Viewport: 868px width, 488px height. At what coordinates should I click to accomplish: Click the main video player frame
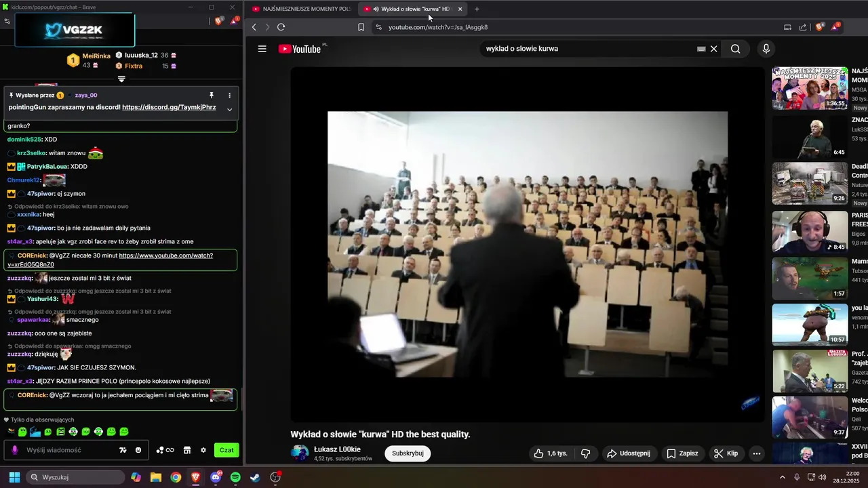click(528, 244)
